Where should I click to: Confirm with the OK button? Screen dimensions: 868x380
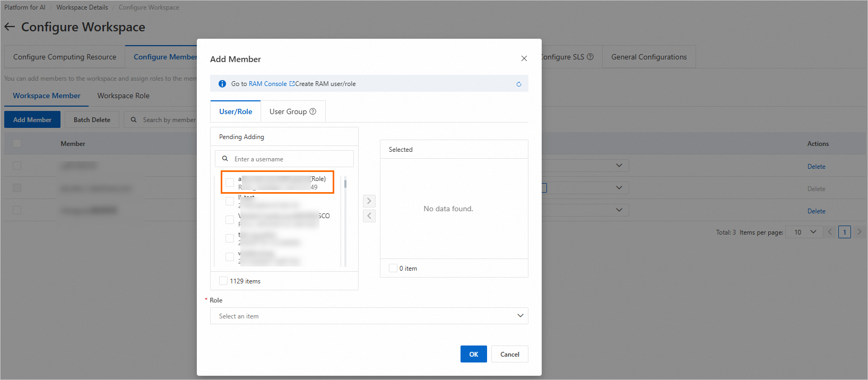tap(474, 354)
